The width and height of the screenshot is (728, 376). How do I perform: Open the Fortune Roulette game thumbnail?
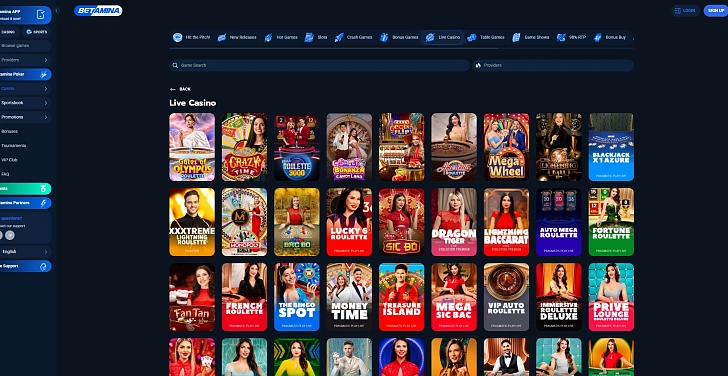(611, 222)
